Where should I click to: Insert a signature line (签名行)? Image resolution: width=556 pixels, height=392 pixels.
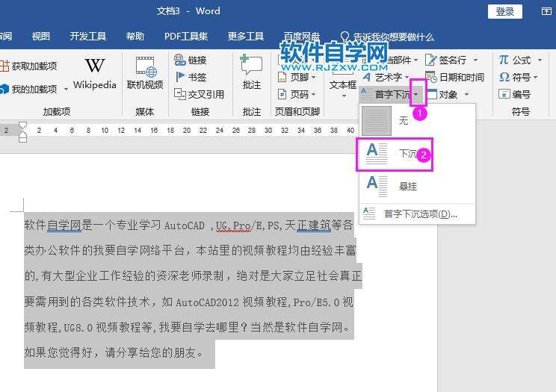tap(446, 60)
